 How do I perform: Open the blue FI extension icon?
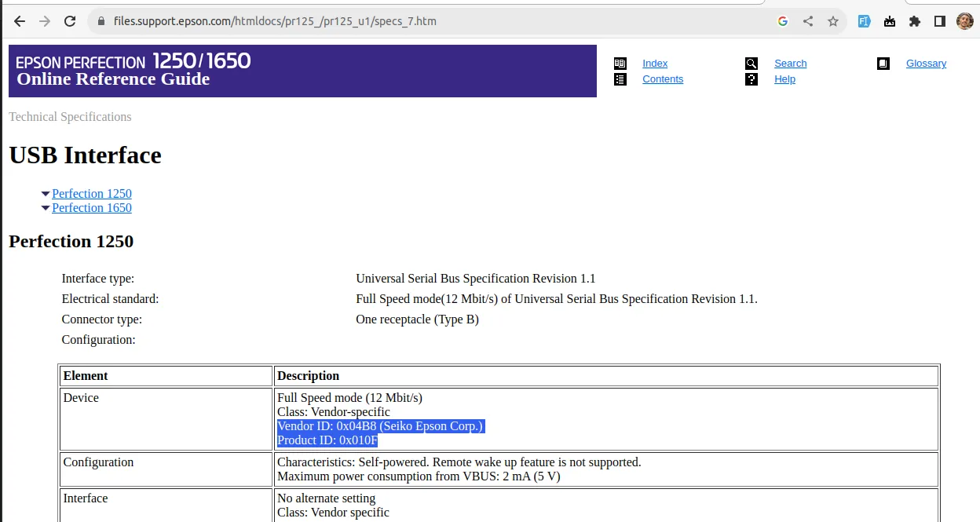864,21
